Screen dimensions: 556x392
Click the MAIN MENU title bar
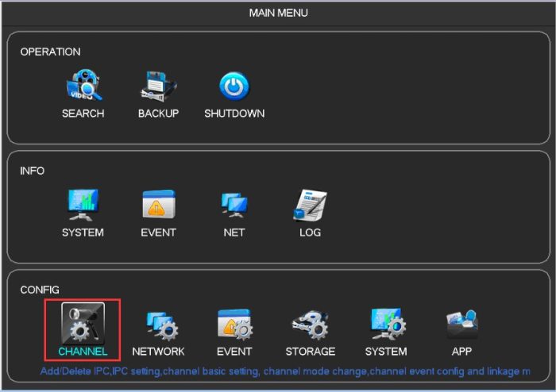coord(278,13)
